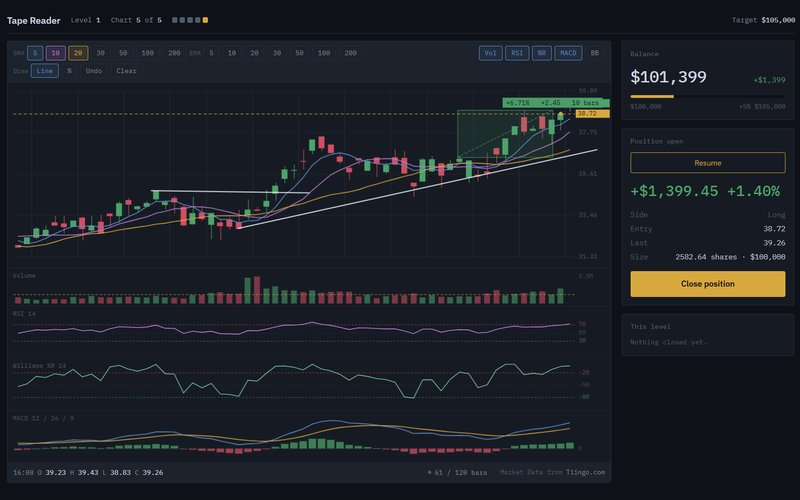The height and width of the screenshot is (500, 800).
Task: Click the +$1,399.45 profit figure
Action: point(674,191)
